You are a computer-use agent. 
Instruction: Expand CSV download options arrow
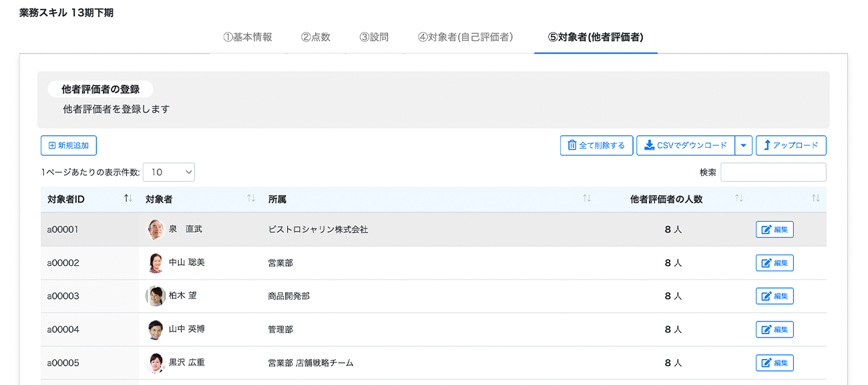coord(744,146)
